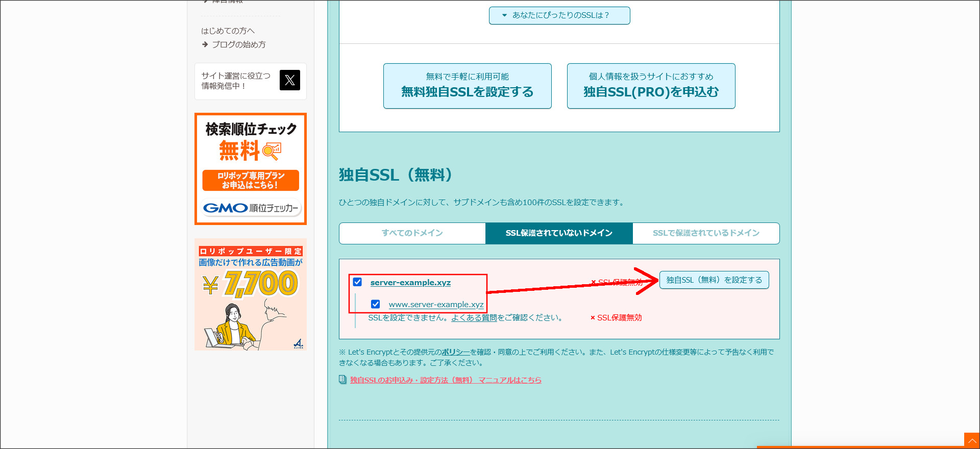Open the よくある質問 link

(x=474, y=318)
